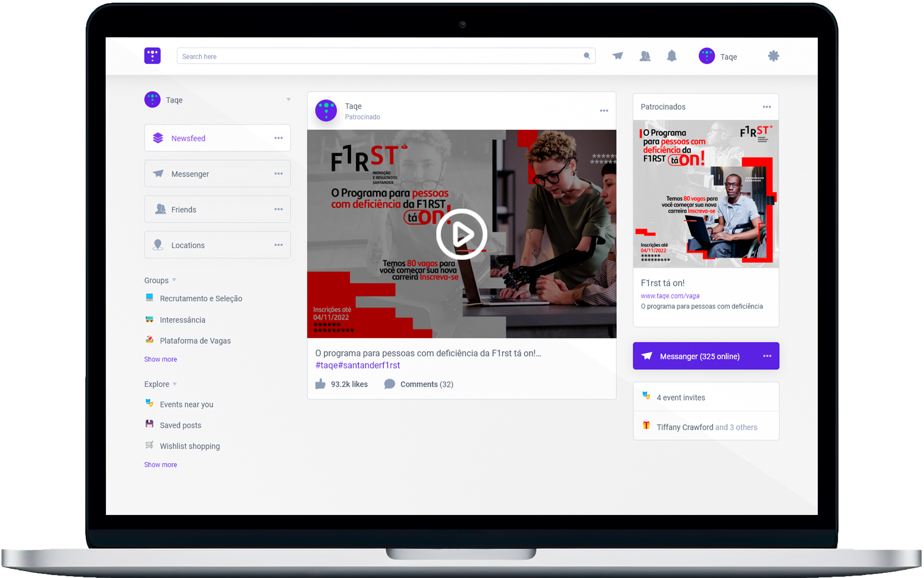Click the purple Taqe logo in header
Screen dimensions: 924x578
(x=153, y=56)
